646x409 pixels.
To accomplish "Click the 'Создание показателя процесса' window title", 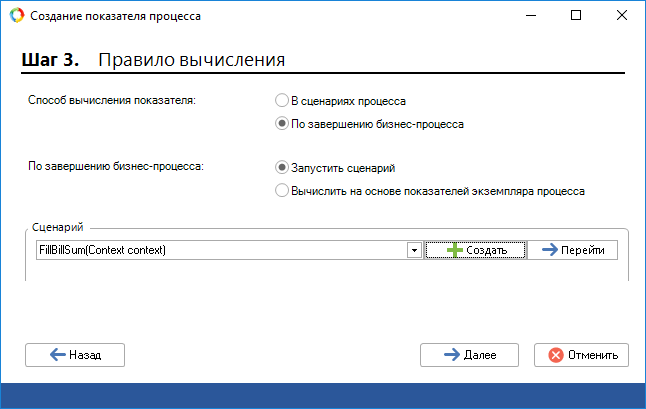I will 114,17.
